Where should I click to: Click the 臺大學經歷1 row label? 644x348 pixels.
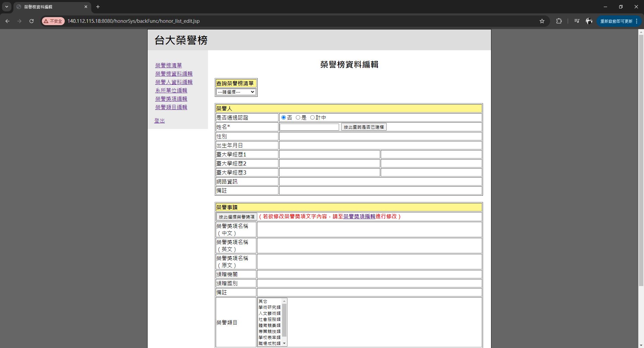[x=231, y=154]
